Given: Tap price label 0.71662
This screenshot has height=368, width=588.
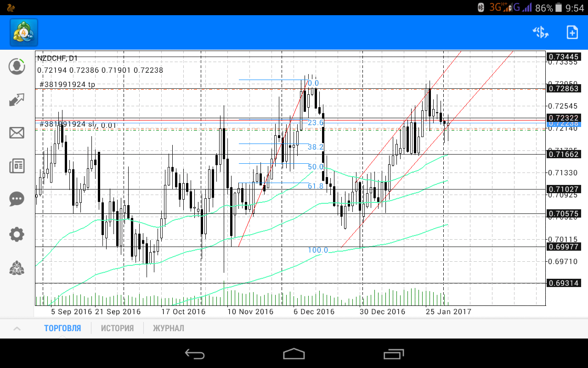Looking at the screenshot, I should click(x=564, y=154).
